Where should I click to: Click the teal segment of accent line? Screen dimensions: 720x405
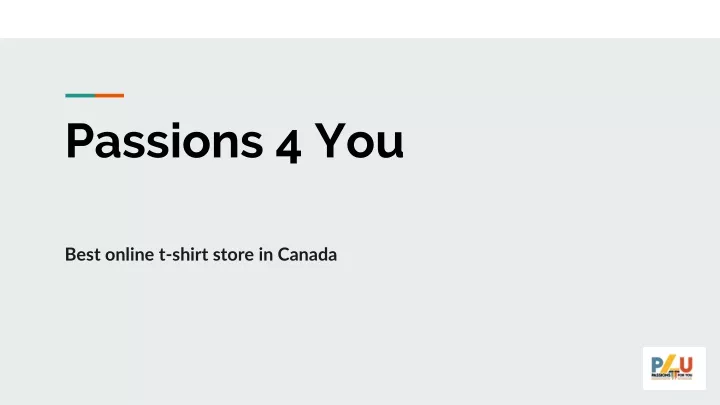pyautogui.click(x=80, y=96)
